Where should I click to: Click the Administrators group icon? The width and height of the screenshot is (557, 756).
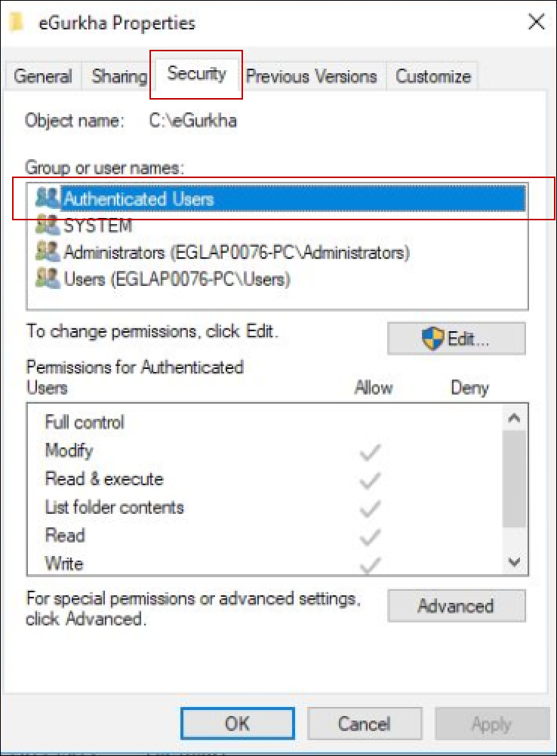48,252
